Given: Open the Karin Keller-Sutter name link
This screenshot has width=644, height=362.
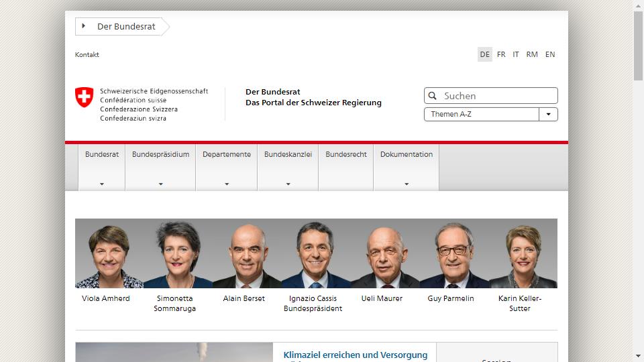Looking at the screenshot, I should (x=520, y=303).
